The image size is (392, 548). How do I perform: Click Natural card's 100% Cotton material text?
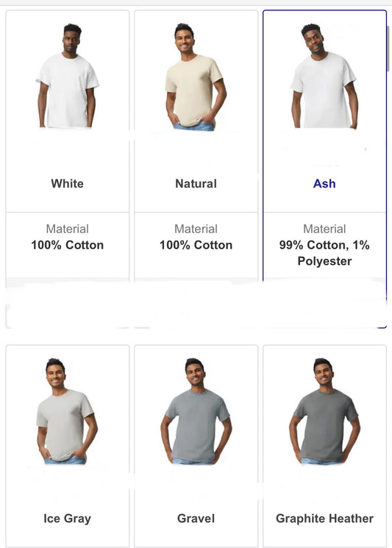(196, 245)
